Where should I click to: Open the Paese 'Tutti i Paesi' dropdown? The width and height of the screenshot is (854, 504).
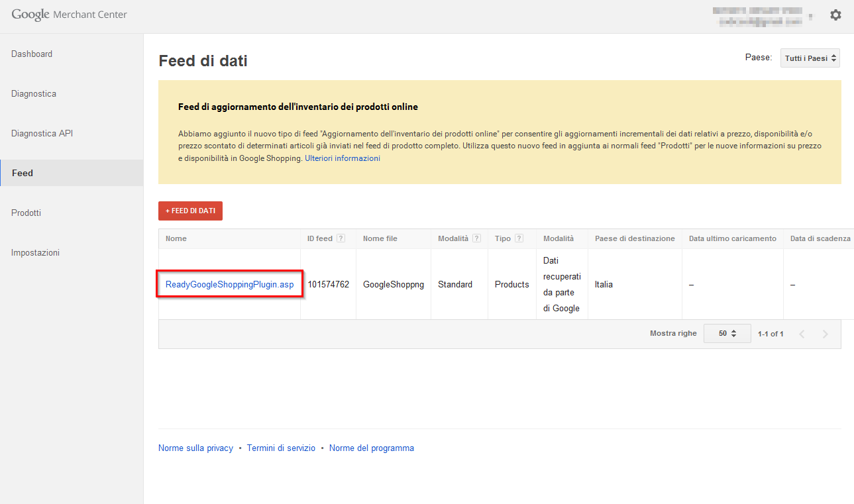(x=810, y=58)
